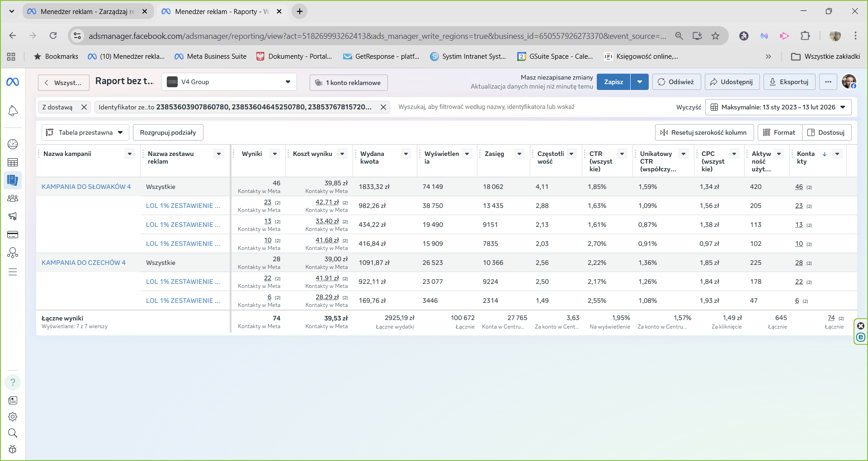Open the profile avatar at top right
868x461 pixels.
tap(849, 82)
